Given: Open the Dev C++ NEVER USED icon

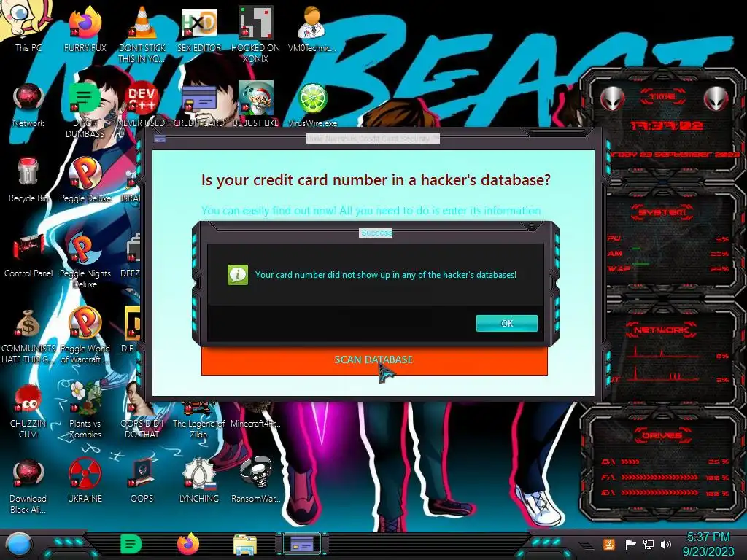Looking at the screenshot, I should pos(142,102).
